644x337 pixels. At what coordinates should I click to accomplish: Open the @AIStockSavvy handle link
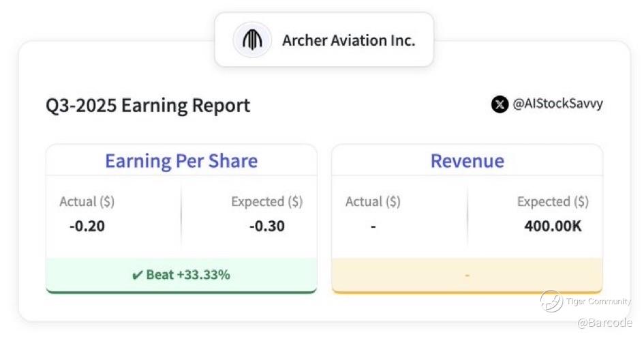tap(557, 104)
